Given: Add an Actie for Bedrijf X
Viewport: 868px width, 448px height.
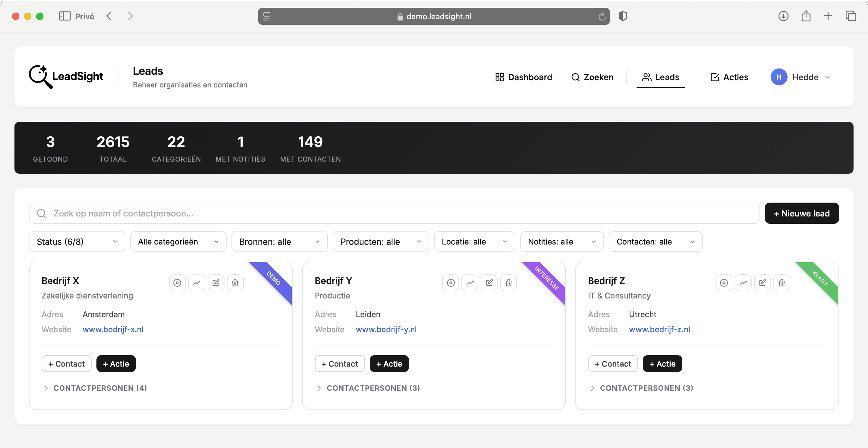Looking at the screenshot, I should (x=116, y=363).
